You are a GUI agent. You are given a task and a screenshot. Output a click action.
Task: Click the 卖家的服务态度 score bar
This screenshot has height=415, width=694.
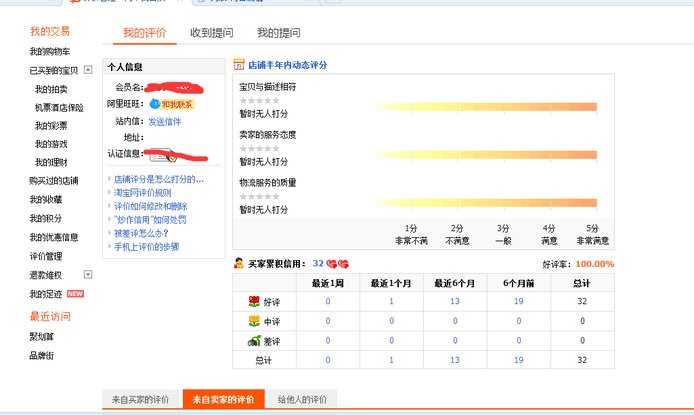coord(482,154)
